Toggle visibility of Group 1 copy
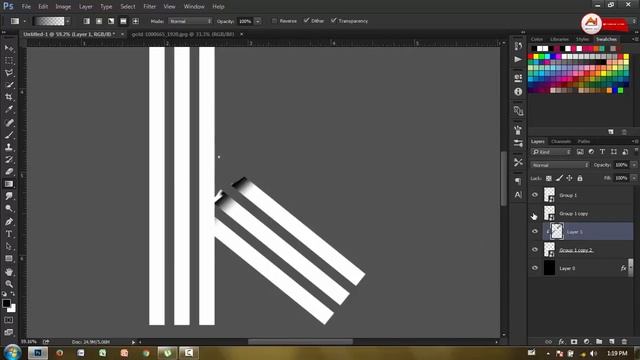This screenshot has height=360, width=640. (535, 213)
